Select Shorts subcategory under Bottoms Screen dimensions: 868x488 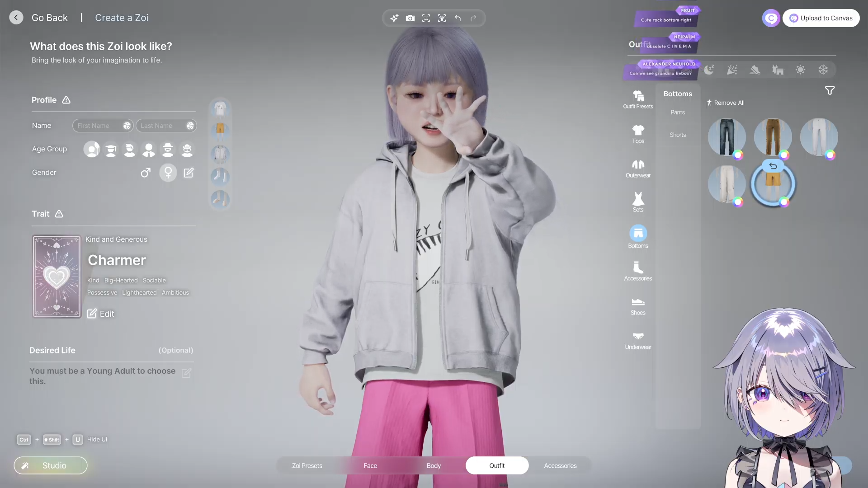click(x=678, y=135)
